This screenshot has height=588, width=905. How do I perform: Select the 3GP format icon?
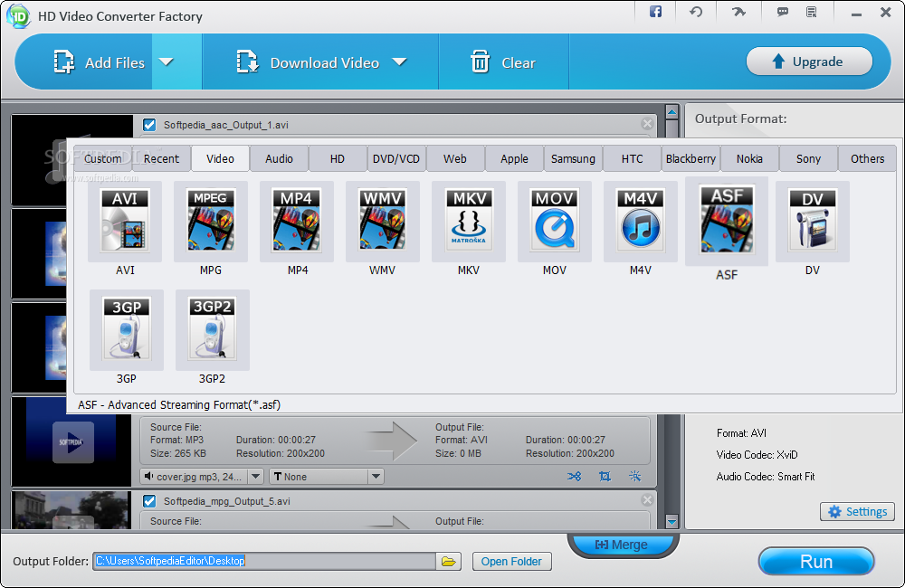coord(127,330)
